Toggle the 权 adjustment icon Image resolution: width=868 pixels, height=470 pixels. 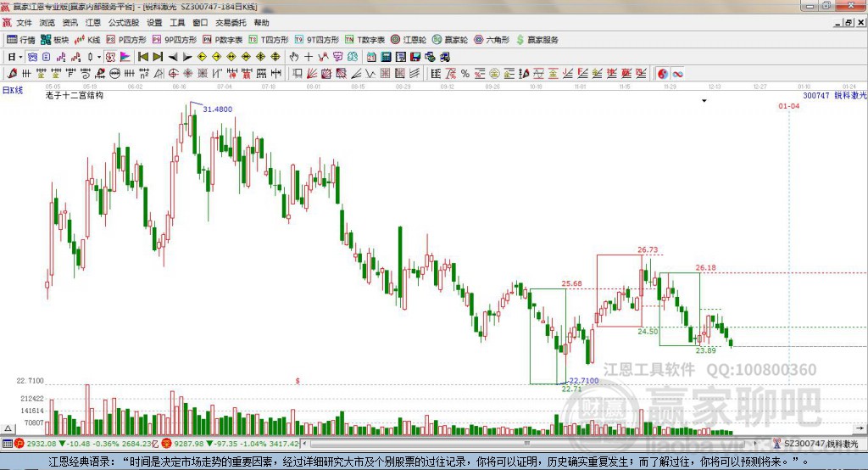(110, 57)
